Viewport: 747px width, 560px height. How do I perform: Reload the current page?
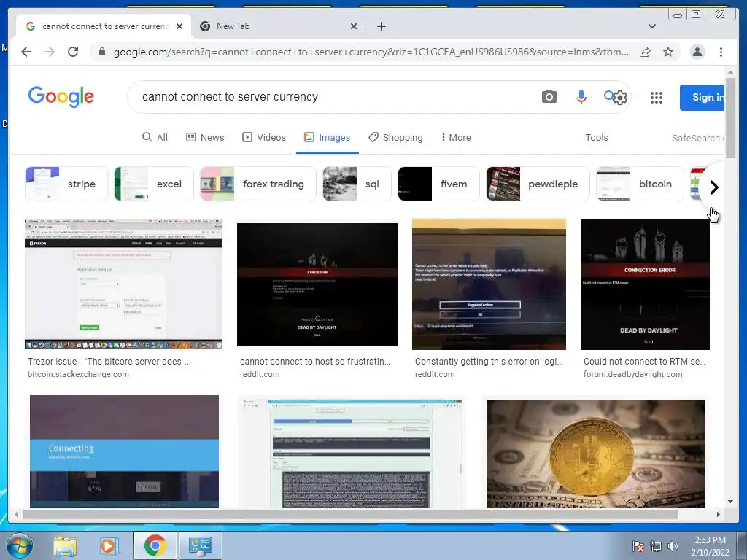click(73, 52)
